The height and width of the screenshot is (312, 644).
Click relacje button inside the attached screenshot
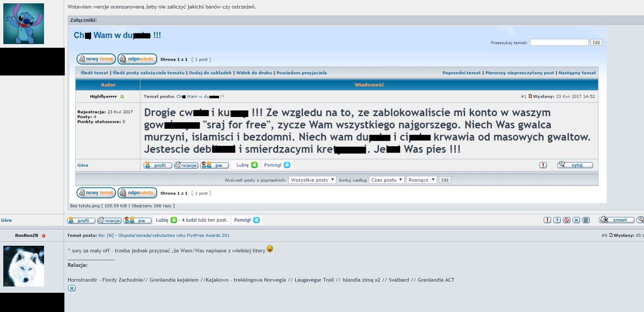tap(186, 165)
